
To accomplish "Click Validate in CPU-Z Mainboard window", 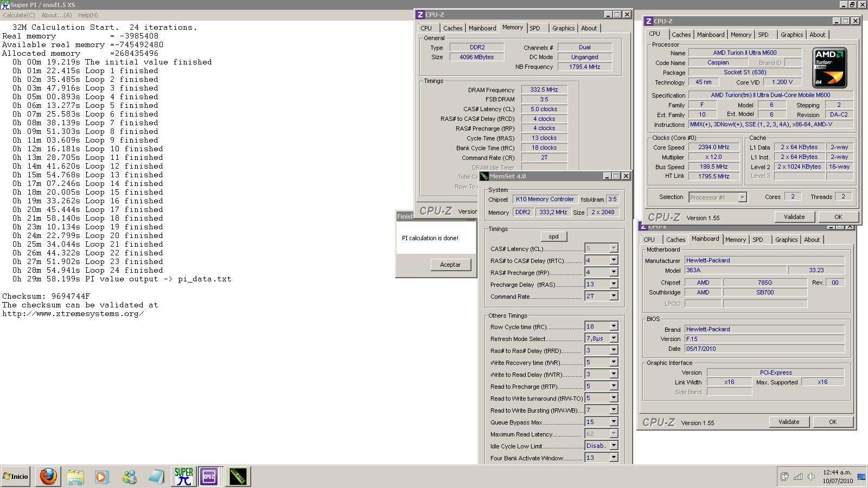I will (789, 422).
